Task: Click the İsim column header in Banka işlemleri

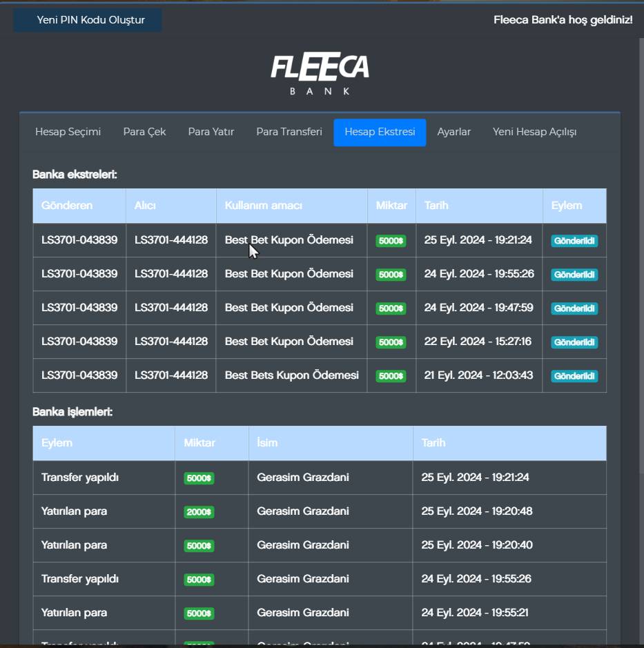Action: coord(267,443)
